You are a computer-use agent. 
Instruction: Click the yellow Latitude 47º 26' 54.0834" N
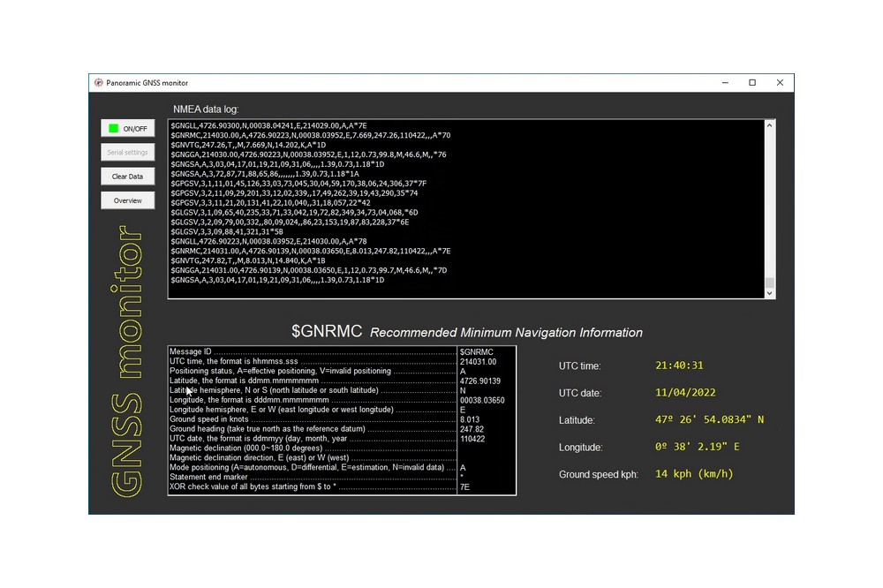point(710,419)
